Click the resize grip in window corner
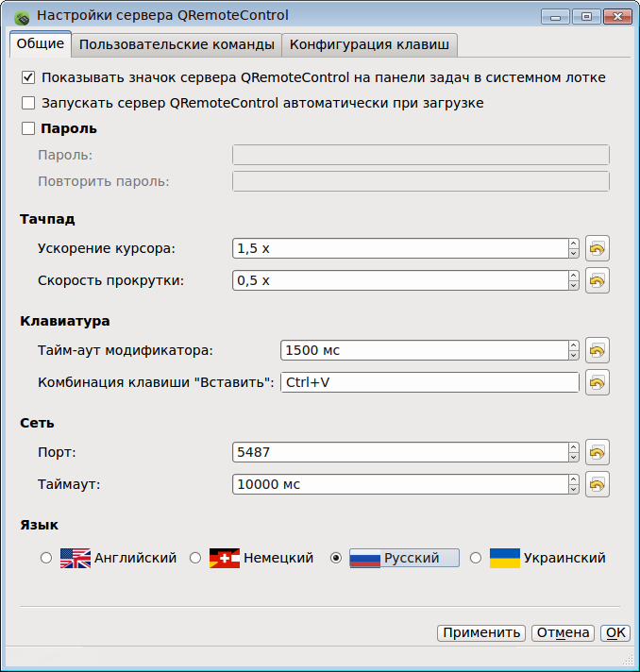The image size is (640, 672). coord(628,660)
